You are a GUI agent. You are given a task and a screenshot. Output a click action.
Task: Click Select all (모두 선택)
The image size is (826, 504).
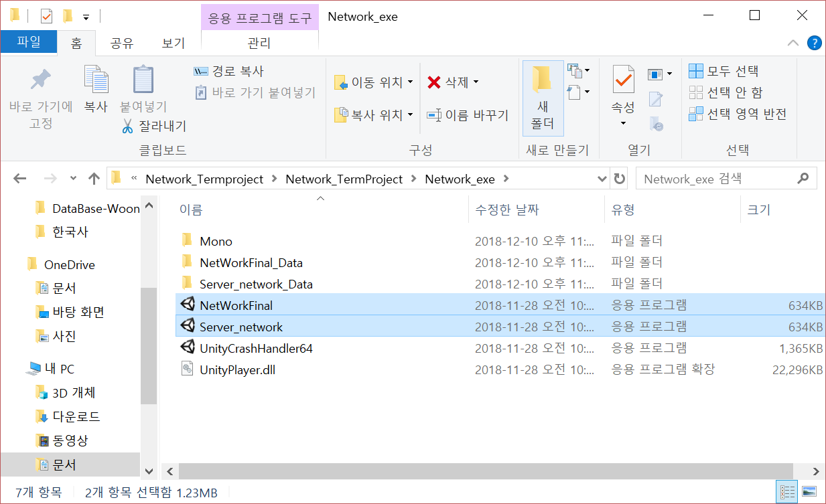[724, 71]
